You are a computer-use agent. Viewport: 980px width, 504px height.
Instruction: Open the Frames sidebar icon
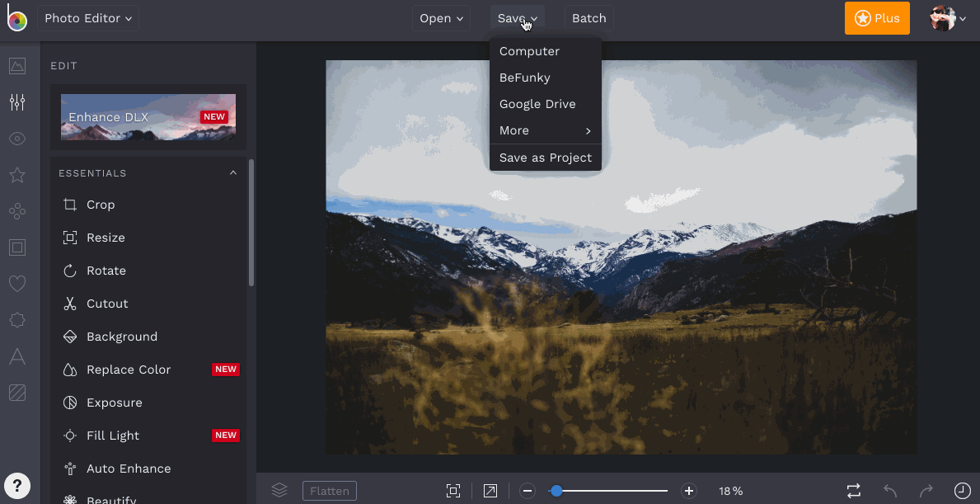(17, 247)
